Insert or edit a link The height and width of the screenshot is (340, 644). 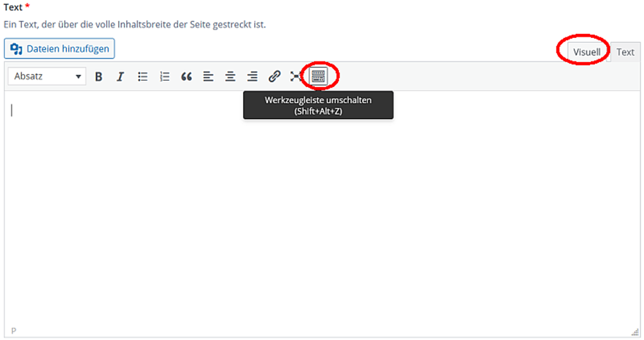(275, 77)
